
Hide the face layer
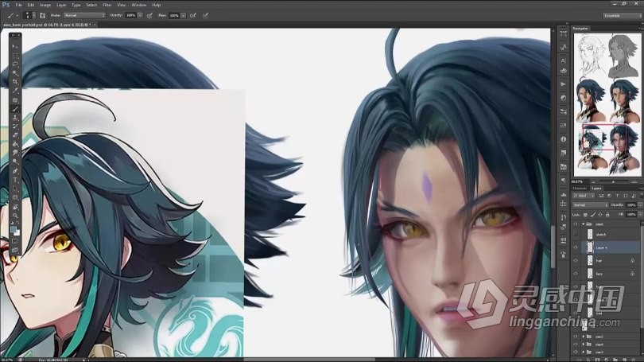[x=576, y=274]
